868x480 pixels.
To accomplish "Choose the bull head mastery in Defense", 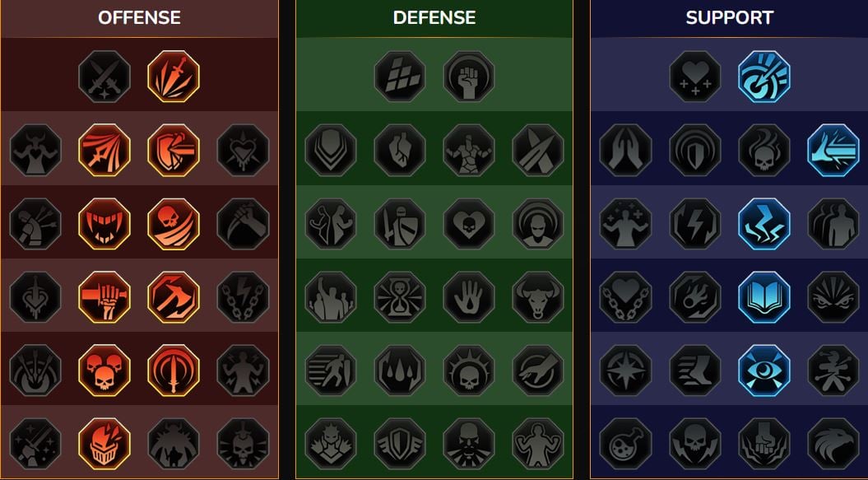I will click(x=537, y=297).
